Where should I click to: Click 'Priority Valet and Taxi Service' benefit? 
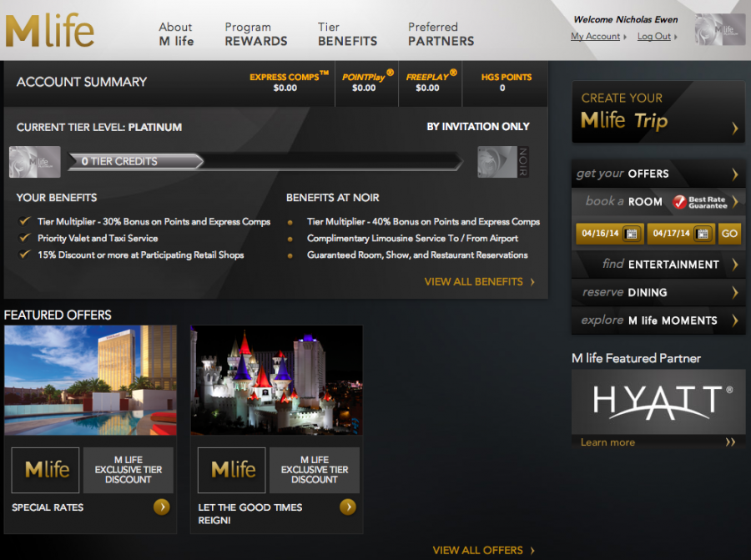click(x=98, y=239)
